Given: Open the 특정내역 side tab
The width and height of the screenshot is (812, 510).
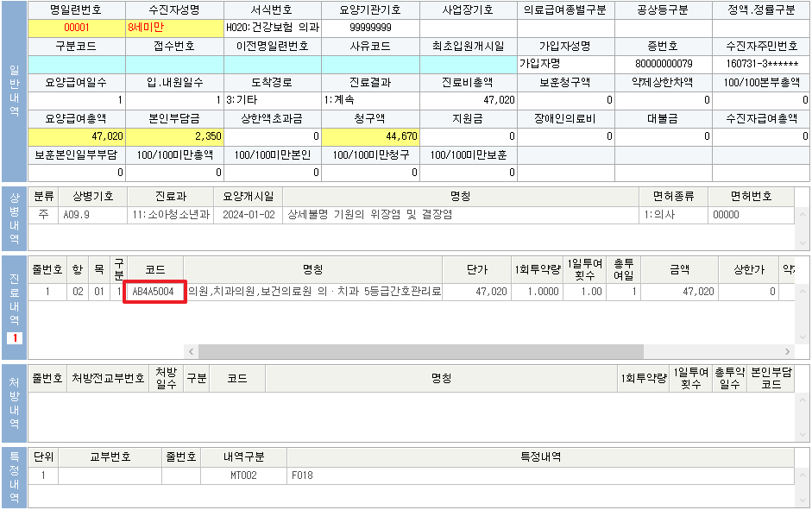Looking at the screenshot, I should pos(14,477).
